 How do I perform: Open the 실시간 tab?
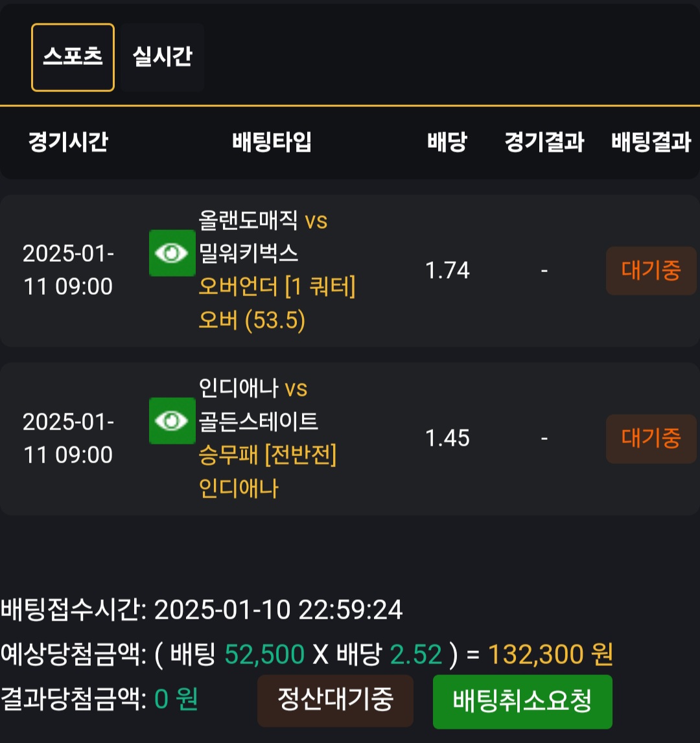tap(162, 58)
